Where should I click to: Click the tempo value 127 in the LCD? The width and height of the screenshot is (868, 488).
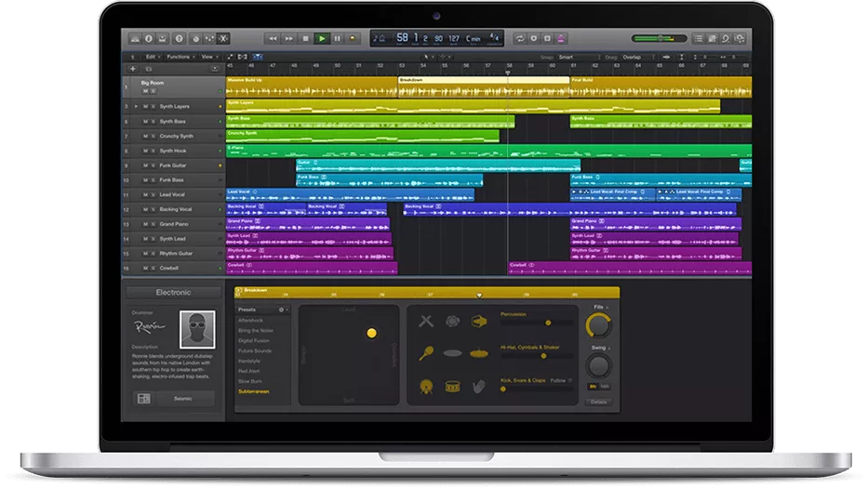454,38
